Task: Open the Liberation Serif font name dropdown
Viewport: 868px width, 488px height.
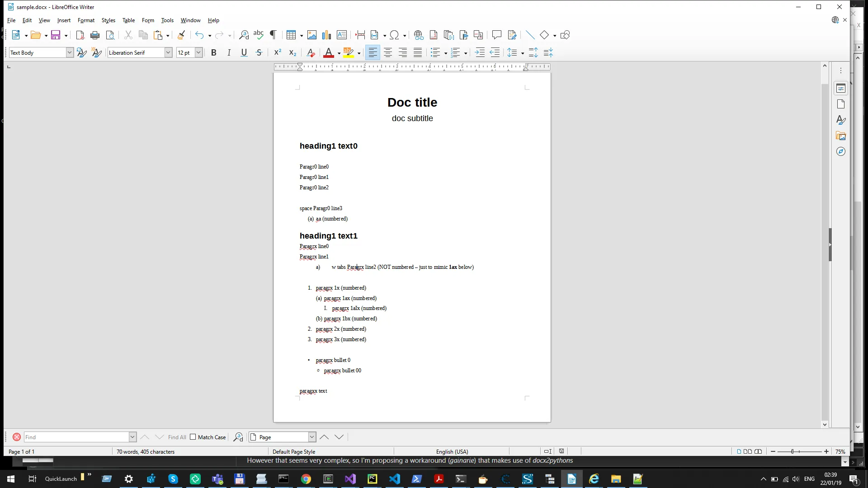Action: point(168,53)
